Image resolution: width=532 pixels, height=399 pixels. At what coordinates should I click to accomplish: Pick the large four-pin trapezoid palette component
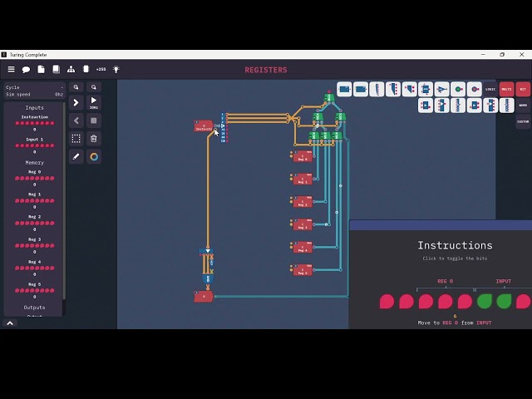(393, 89)
